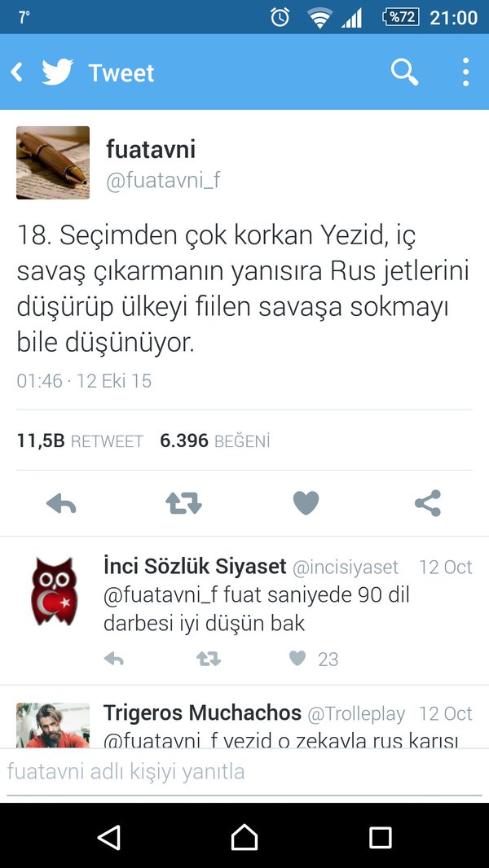
Task: Tap the Android back navigation button
Action: coord(109,837)
